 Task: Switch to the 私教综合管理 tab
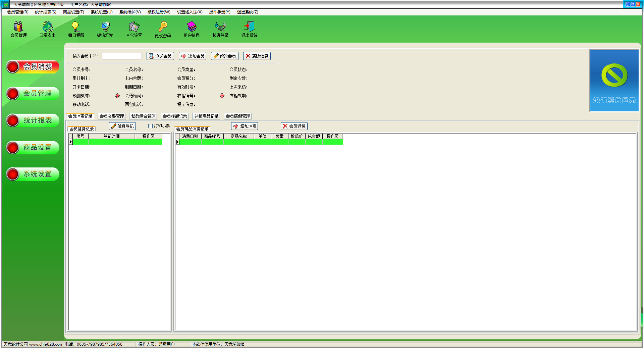click(143, 116)
